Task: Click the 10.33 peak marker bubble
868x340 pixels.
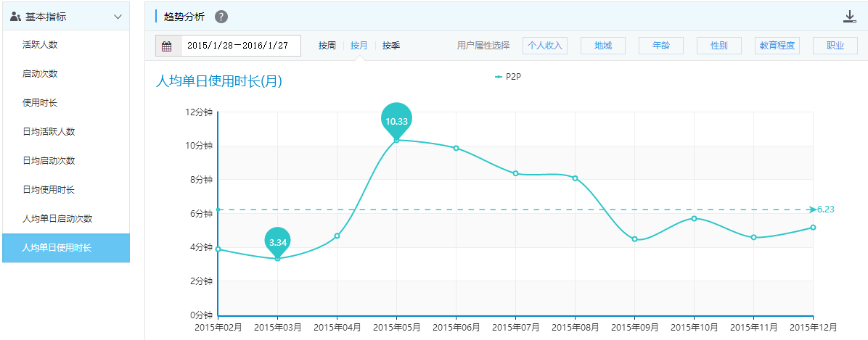Action: coord(396,120)
